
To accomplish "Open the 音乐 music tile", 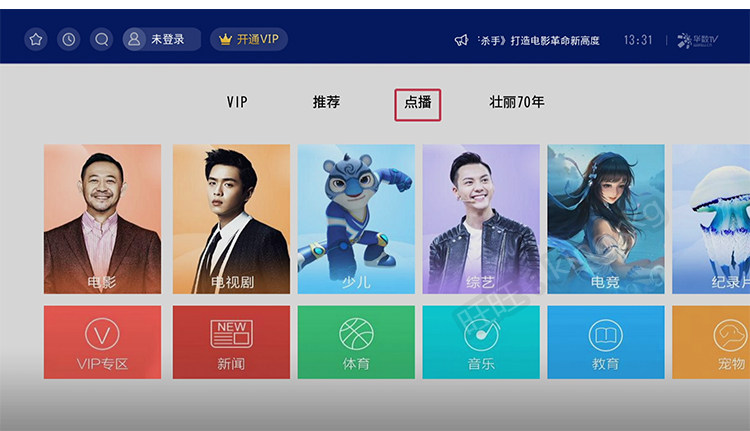I will [x=481, y=343].
